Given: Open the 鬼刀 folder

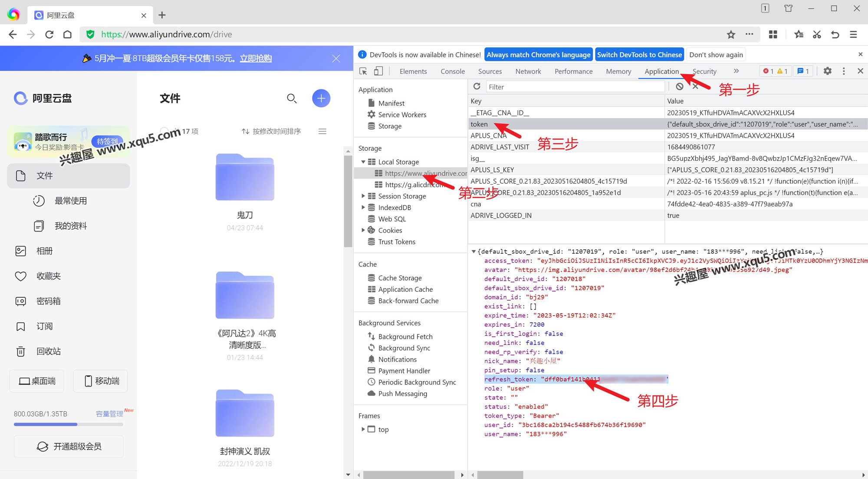Looking at the screenshot, I should coord(245,177).
